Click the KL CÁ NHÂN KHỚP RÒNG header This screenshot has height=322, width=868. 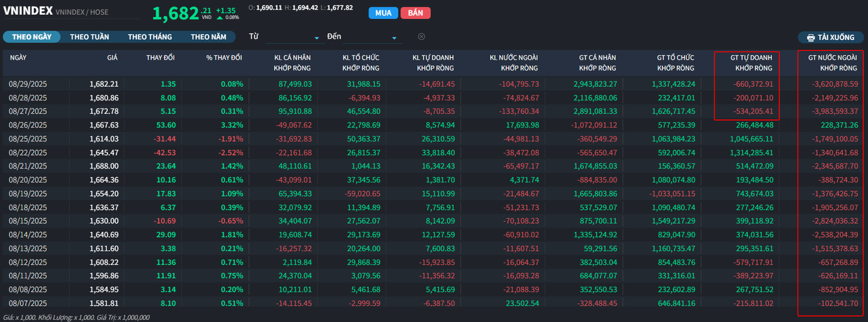[x=292, y=63]
